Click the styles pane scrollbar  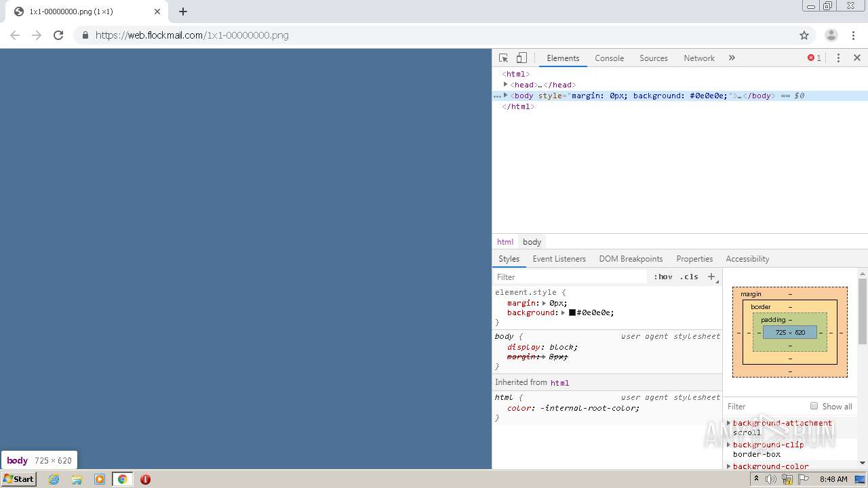[x=863, y=311]
